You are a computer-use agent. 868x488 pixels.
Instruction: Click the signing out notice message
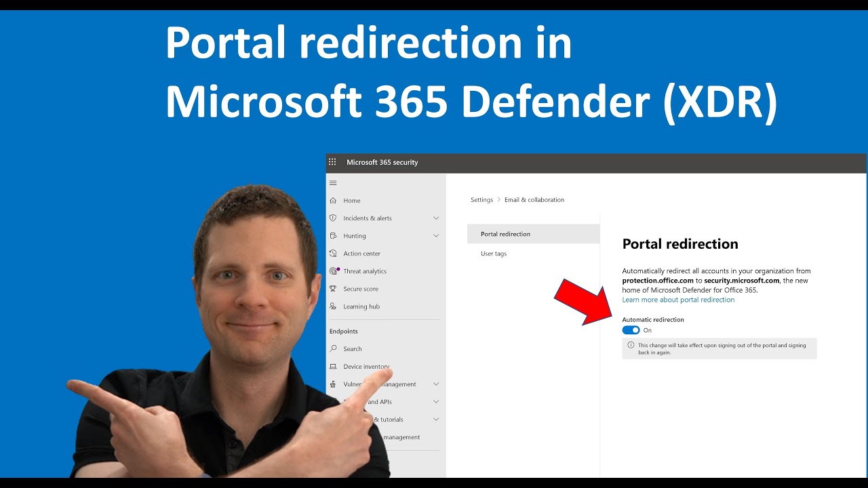pos(722,348)
